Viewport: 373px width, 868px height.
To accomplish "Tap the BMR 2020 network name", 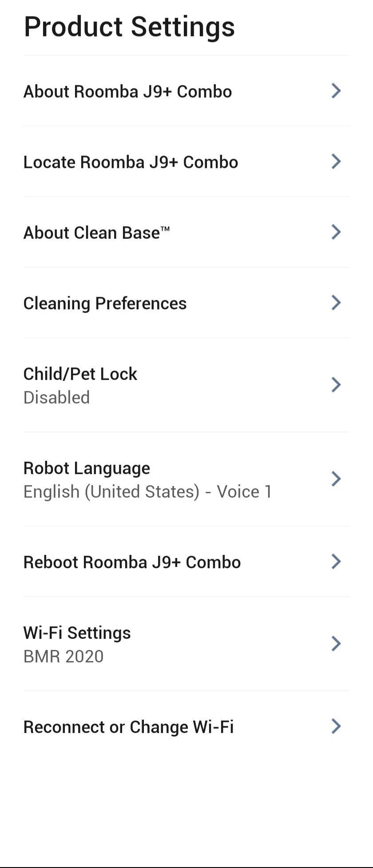I will click(x=63, y=656).
